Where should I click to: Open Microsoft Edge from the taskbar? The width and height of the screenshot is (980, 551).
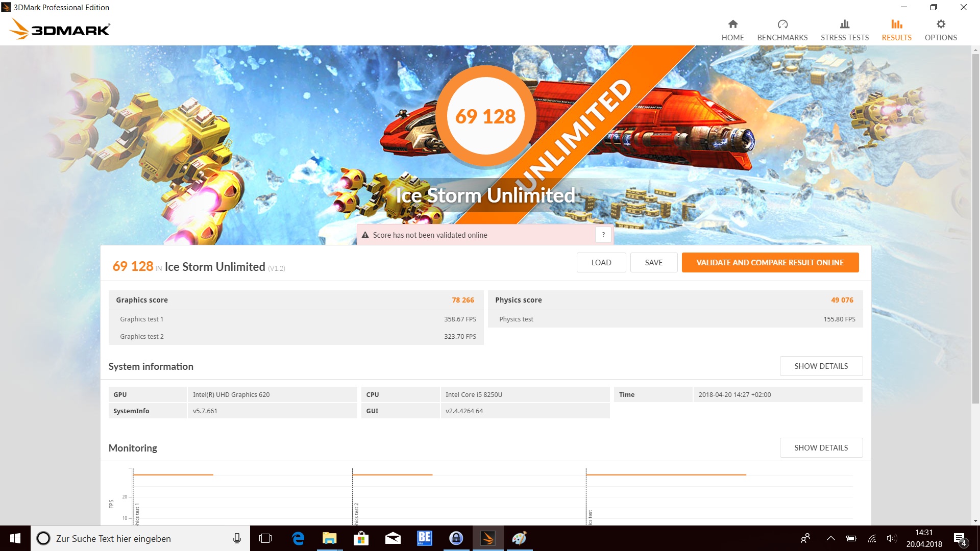(x=298, y=538)
